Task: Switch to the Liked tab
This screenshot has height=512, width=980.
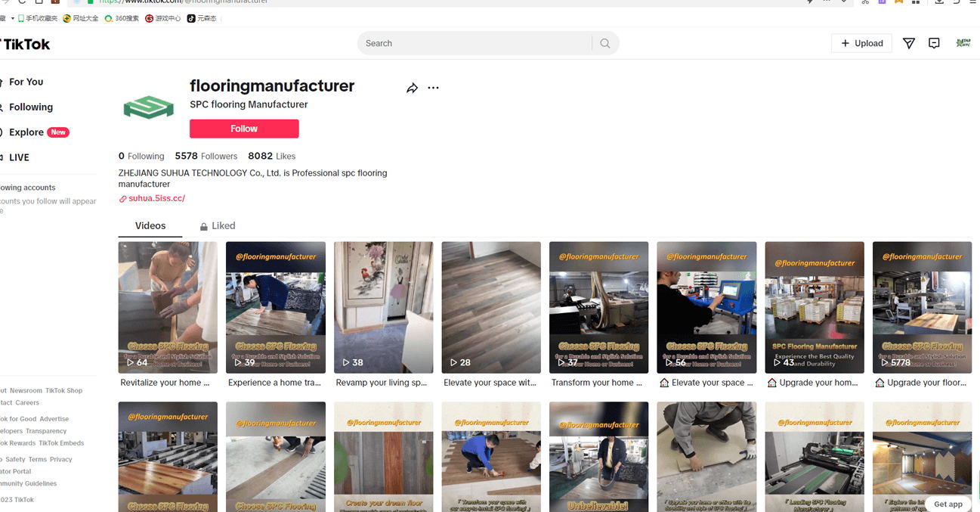Action: point(218,226)
